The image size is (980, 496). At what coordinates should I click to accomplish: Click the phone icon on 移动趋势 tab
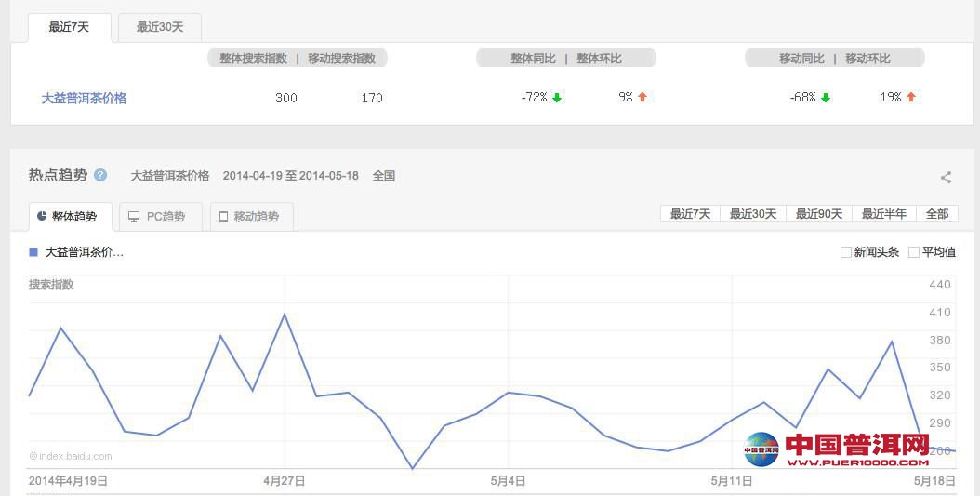pyautogui.click(x=224, y=217)
